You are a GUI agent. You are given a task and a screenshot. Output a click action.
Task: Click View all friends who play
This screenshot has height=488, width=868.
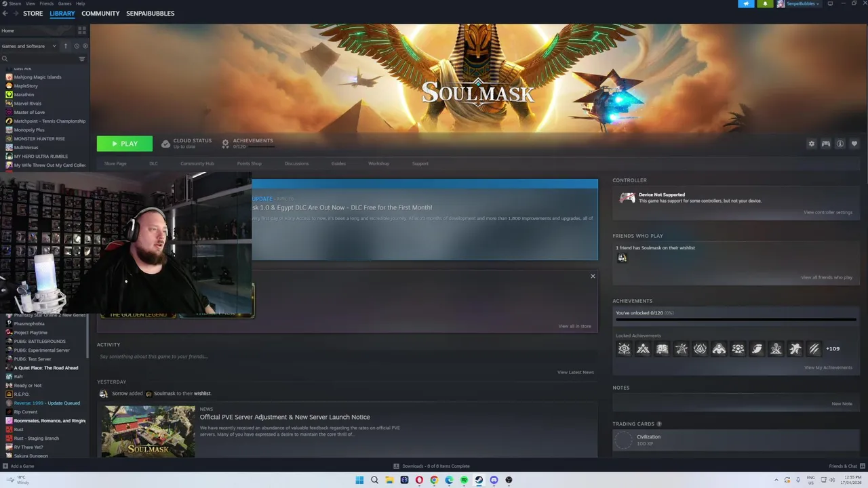(x=827, y=277)
